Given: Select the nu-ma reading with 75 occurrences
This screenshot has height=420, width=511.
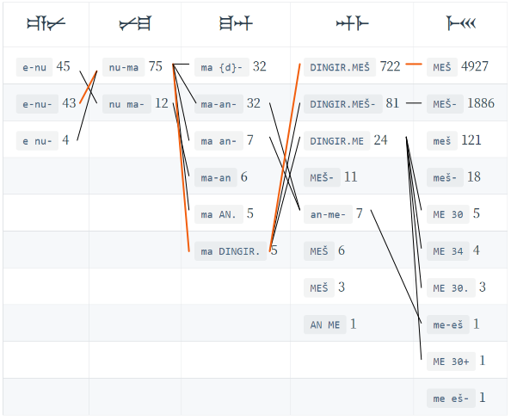Looking at the screenshot, I should (124, 67).
